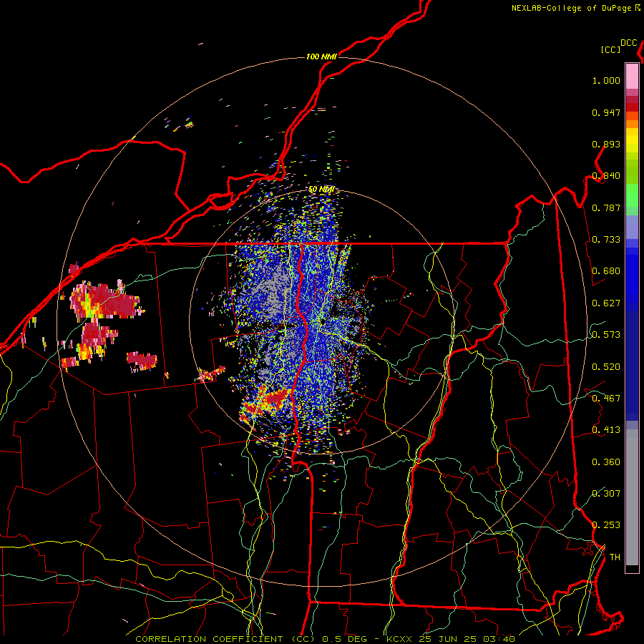Select the 0.413 scale value

(606, 430)
